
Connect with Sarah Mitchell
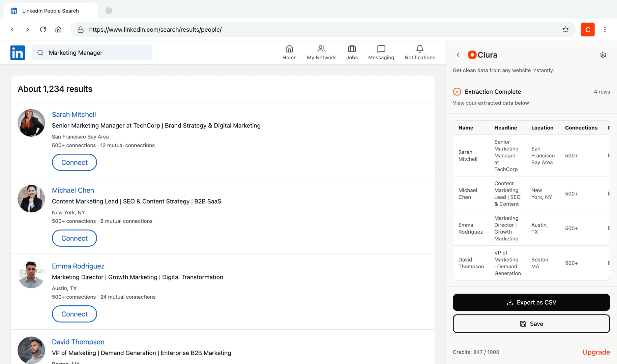pos(74,162)
